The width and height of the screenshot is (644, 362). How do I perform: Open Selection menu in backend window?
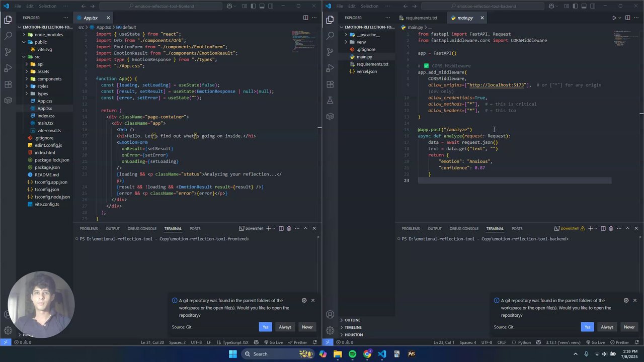pos(370,6)
